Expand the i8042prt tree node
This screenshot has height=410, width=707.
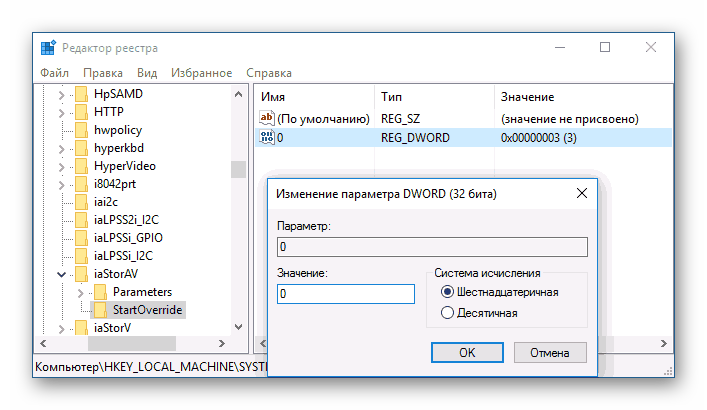62,185
